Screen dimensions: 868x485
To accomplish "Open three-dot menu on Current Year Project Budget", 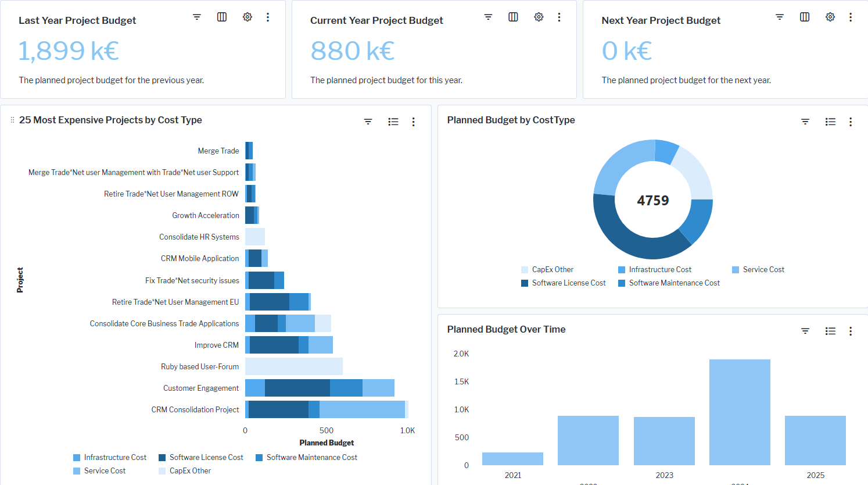I will 559,17.
